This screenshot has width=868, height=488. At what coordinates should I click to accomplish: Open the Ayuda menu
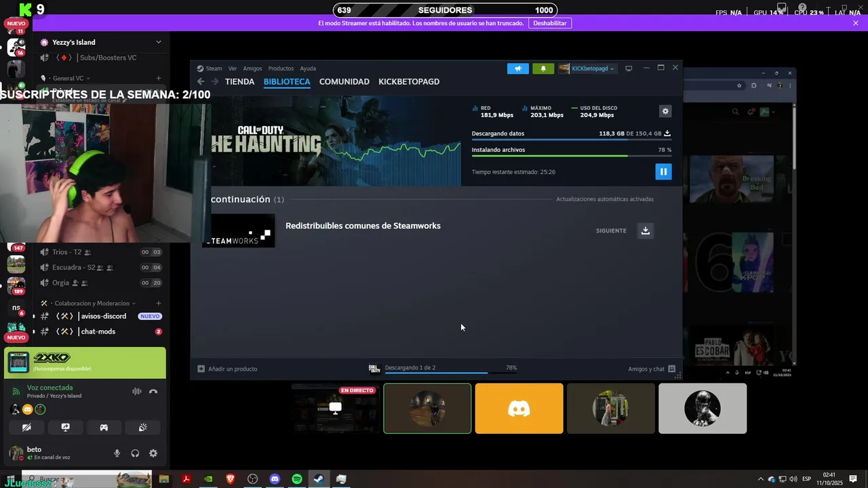coord(308,68)
